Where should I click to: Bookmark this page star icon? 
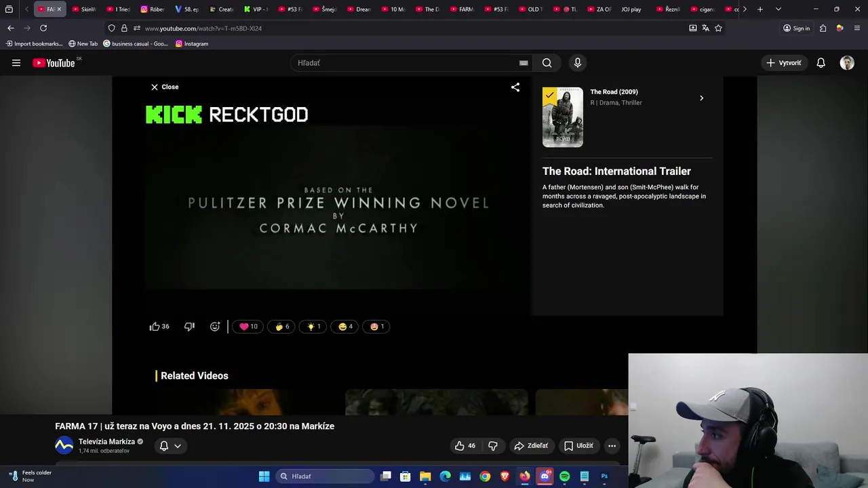[x=718, y=28]
